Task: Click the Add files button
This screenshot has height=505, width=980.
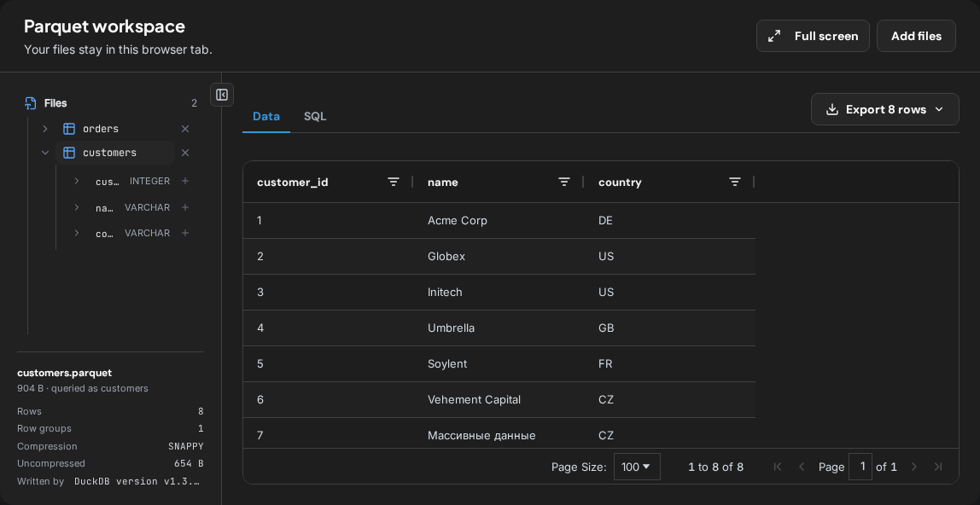Action: (916, 36)
